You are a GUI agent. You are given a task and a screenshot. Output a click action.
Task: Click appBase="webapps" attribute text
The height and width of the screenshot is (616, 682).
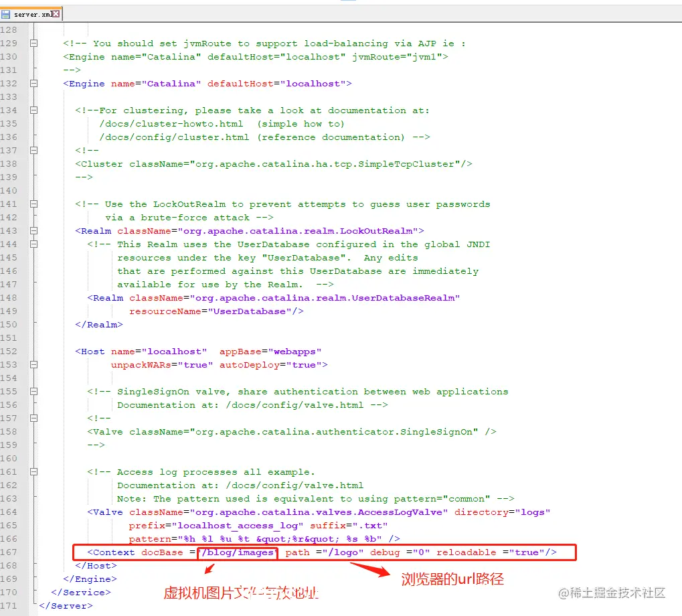270,352
